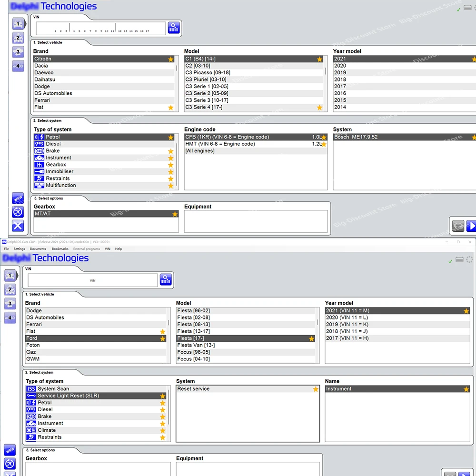This screenshot has width=476, height=476.
Task: Open the VIN menu in the menu bar
Action: 108,249
